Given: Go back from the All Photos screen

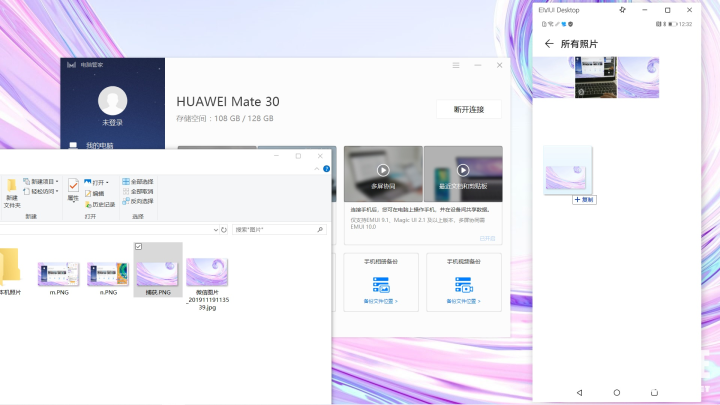Looking at the screenshot, I should [549, 44].
